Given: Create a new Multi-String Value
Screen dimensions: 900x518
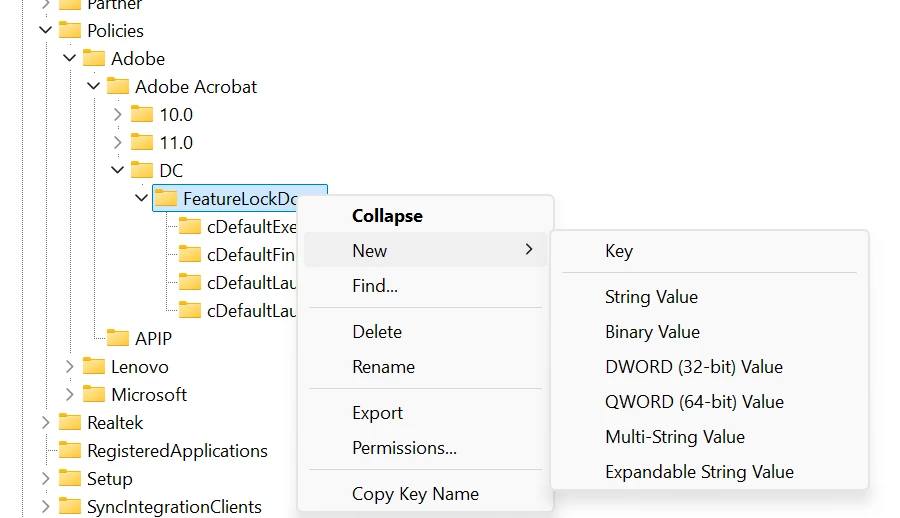Looking at the screenshot, I should click(x=709, y=437).
